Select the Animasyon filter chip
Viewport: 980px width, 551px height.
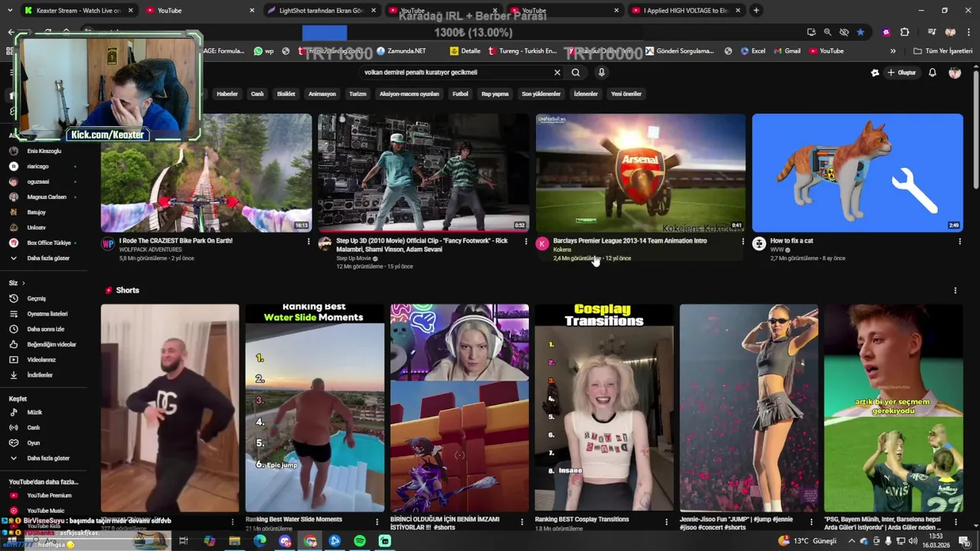point(322,94)
